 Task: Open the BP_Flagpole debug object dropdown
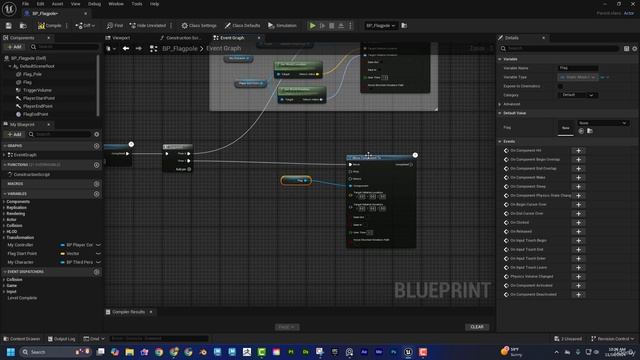pos(380,25)
